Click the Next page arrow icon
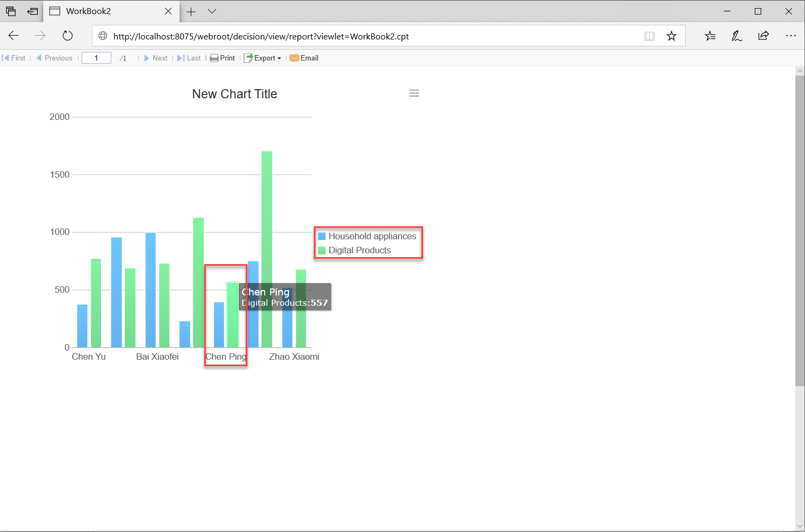 coord(147,58)
